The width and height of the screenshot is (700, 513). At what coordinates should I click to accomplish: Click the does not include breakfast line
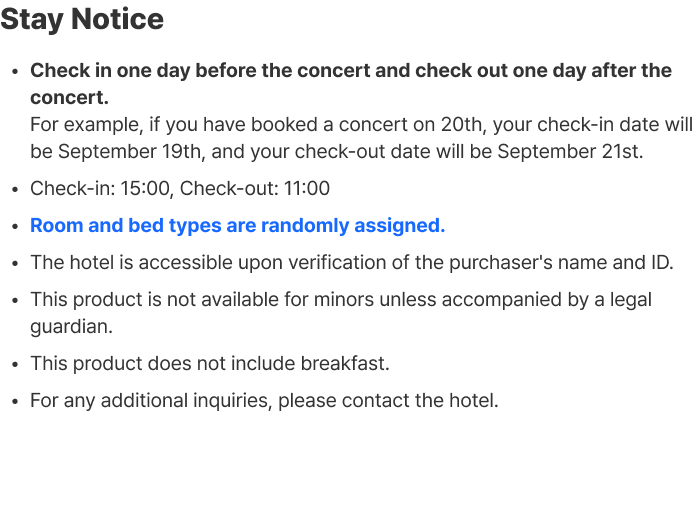pos(209,363)
